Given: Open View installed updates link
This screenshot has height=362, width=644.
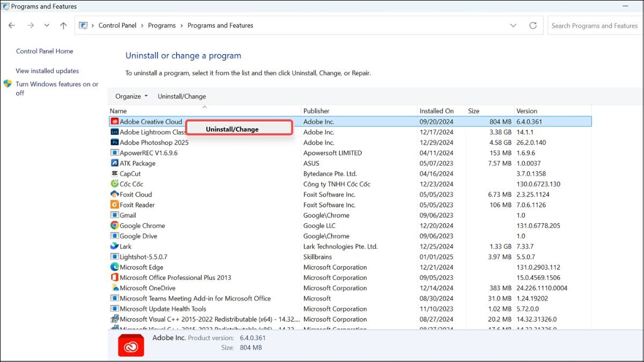Looking at the screenshot, I should (x=47, y=71).
